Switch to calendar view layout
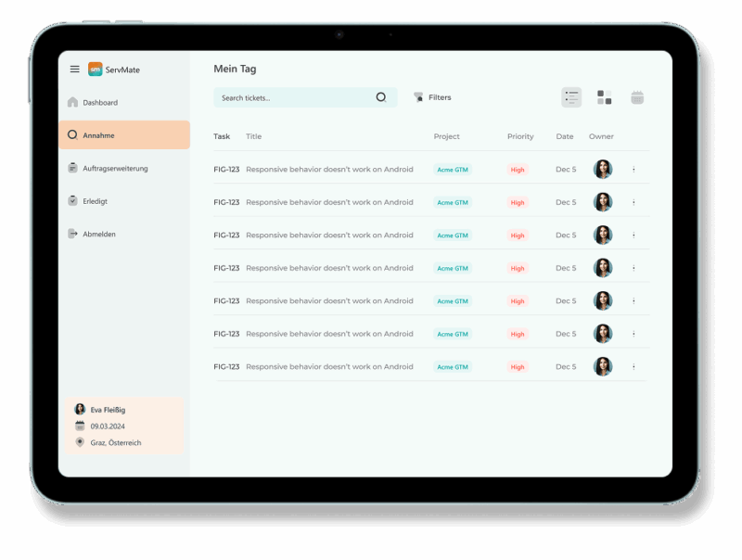 pyautogui.click(x=637, y=97)
